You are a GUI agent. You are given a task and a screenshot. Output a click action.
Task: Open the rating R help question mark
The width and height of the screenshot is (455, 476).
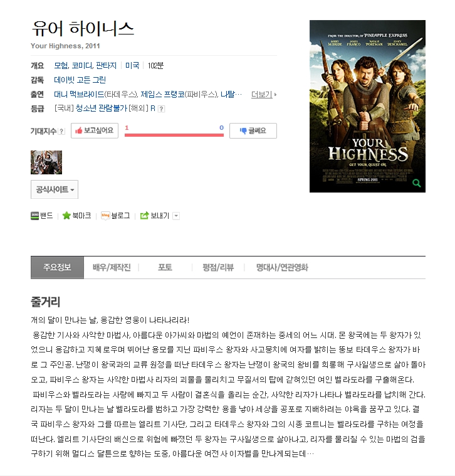point(162,108)
